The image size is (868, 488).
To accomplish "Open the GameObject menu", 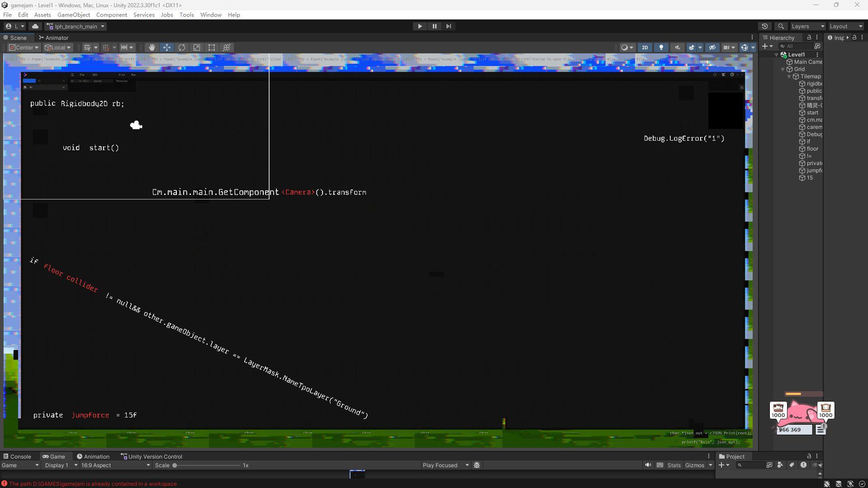I will click(73, 14).
